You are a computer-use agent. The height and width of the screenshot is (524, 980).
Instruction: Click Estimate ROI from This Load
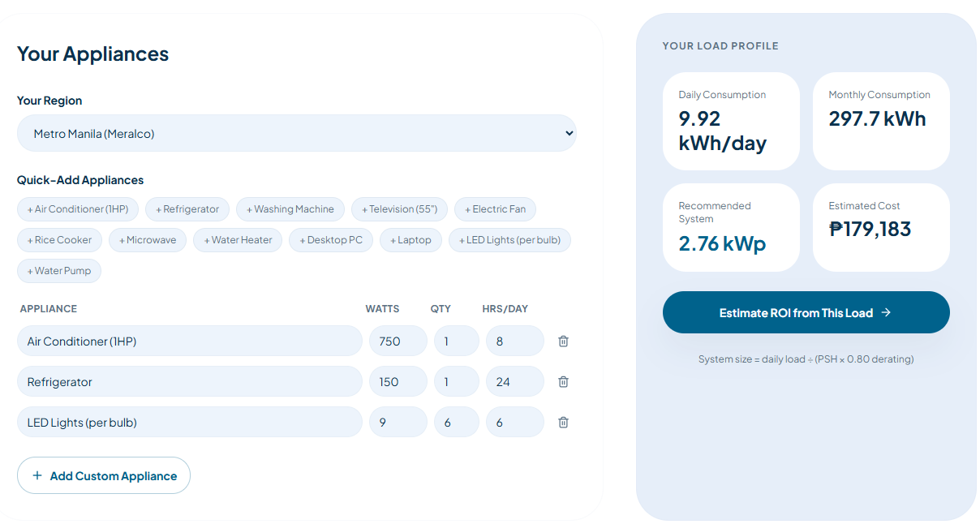coord(806,312)
